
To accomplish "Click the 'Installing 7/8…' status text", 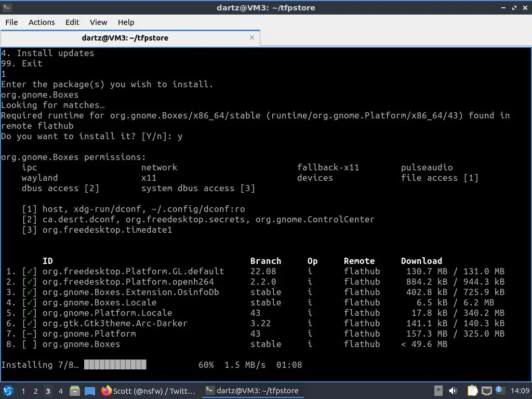I will [x=40, y=365].
